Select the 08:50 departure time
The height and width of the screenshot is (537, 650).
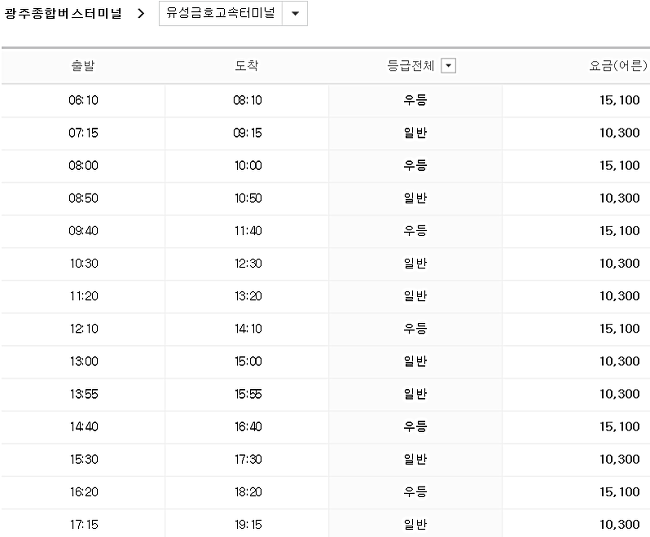[x=83, y=198]
